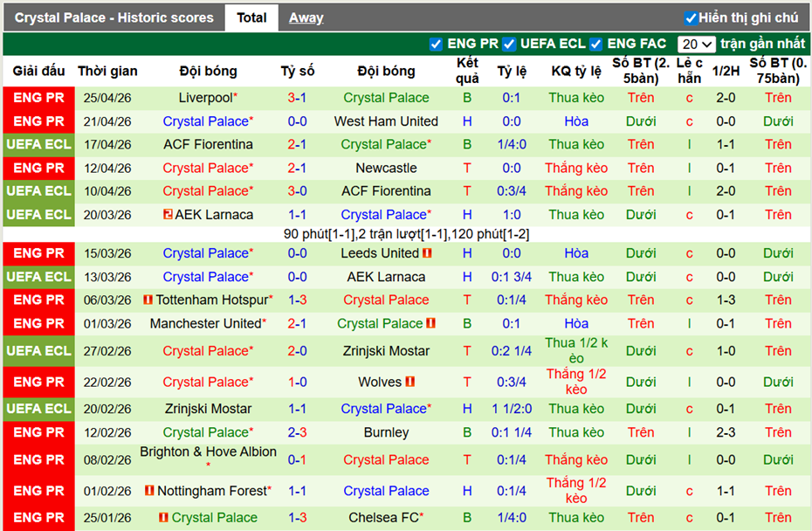Image resolution: width=812 pixels, height=531 pixels.
Task: Click the ACF Fiorentina link on 17/04/26
Action: 208,144
